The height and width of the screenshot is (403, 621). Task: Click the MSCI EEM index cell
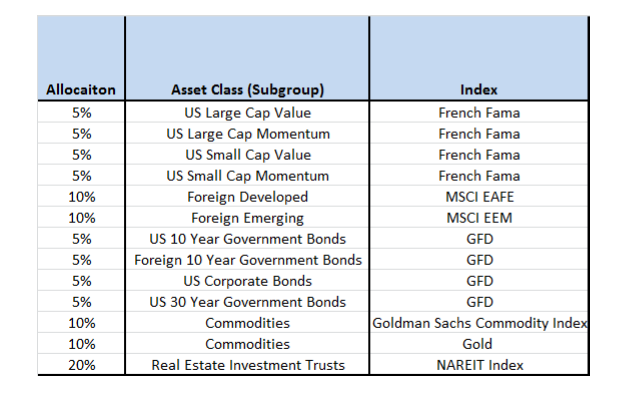[479, 218]
